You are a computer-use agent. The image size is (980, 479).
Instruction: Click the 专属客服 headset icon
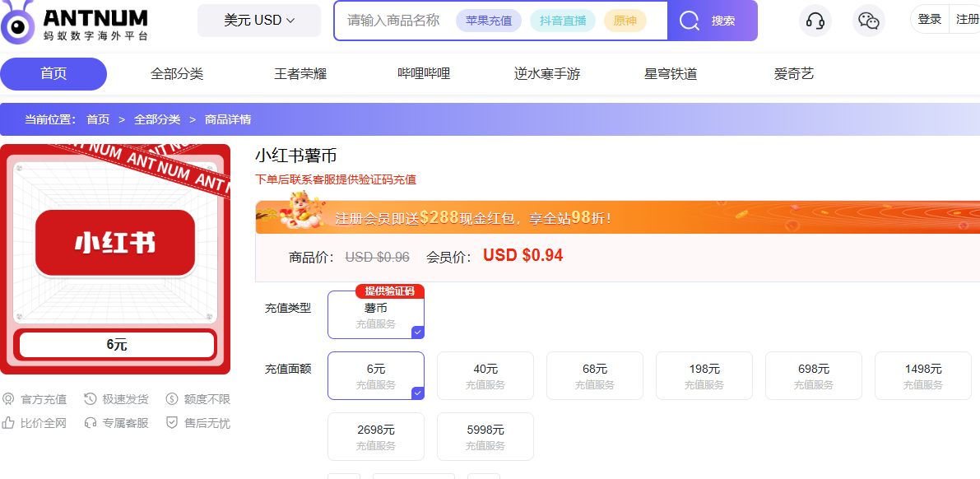pyautogui.click(x=91, y=423)
